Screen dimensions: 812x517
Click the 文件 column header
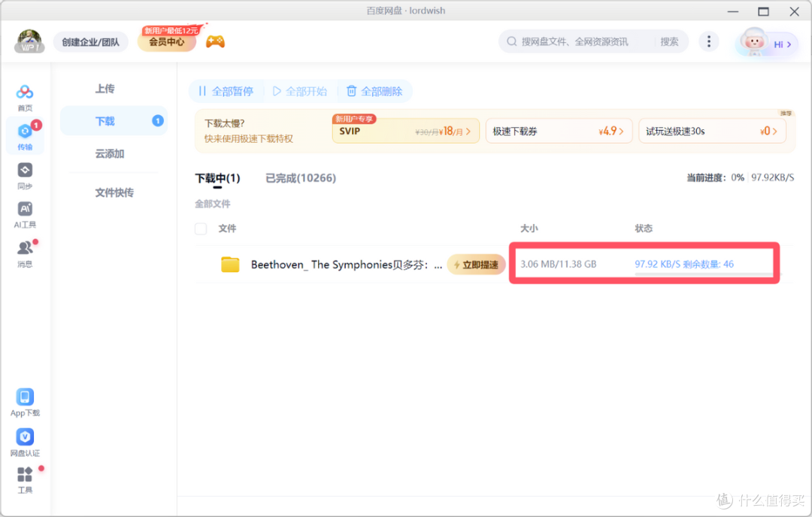227,228
